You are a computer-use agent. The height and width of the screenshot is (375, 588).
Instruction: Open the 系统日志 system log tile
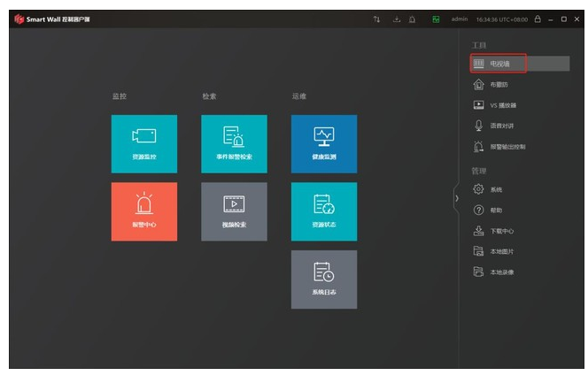click(x=324, y=279)
